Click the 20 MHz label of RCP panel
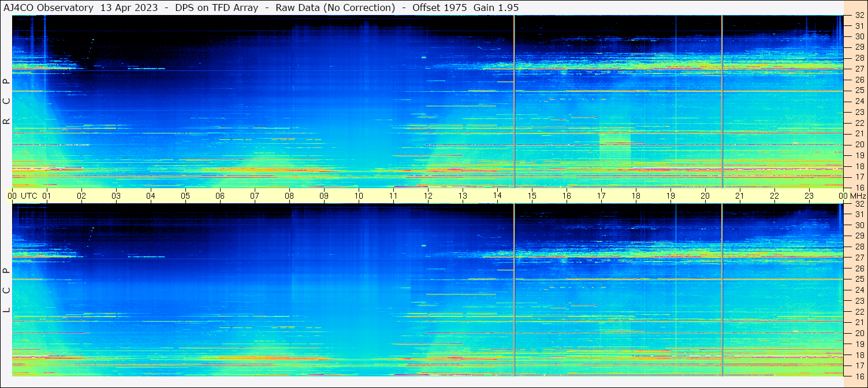The height and width of the screenshot is (388, 868). (859, 144)
